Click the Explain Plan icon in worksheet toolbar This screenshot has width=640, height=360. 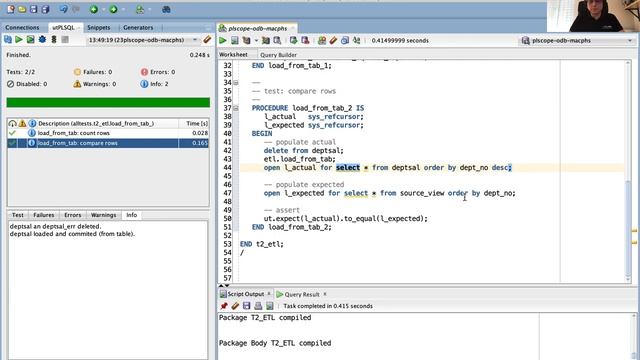[246, 40]
